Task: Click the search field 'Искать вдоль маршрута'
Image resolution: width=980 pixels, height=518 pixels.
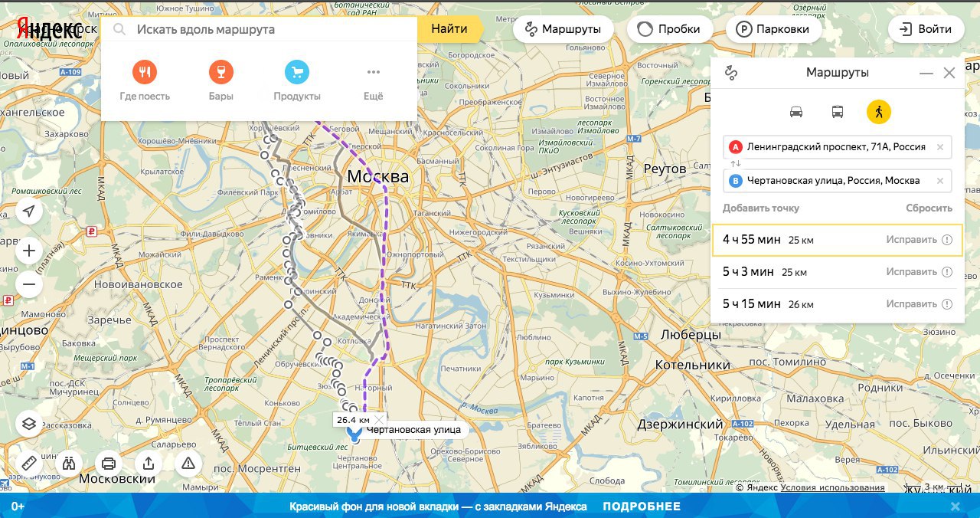Action: [x=259, y=29]
